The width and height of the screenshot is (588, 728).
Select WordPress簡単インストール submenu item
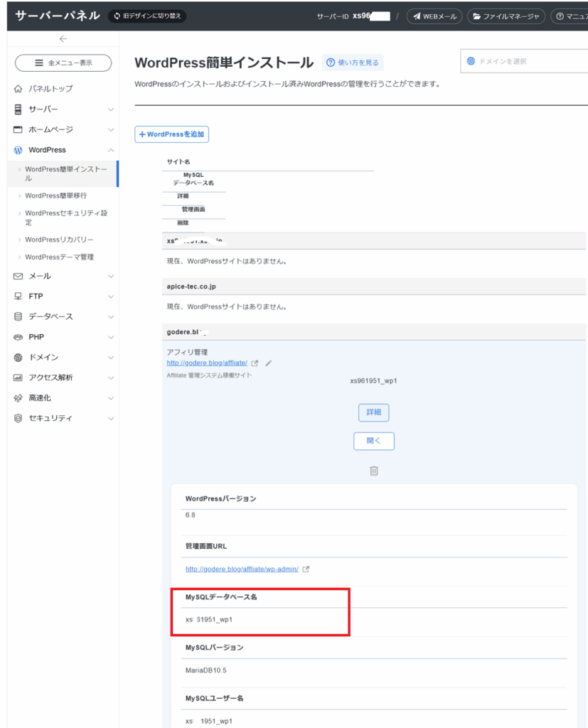click(63, 173)
